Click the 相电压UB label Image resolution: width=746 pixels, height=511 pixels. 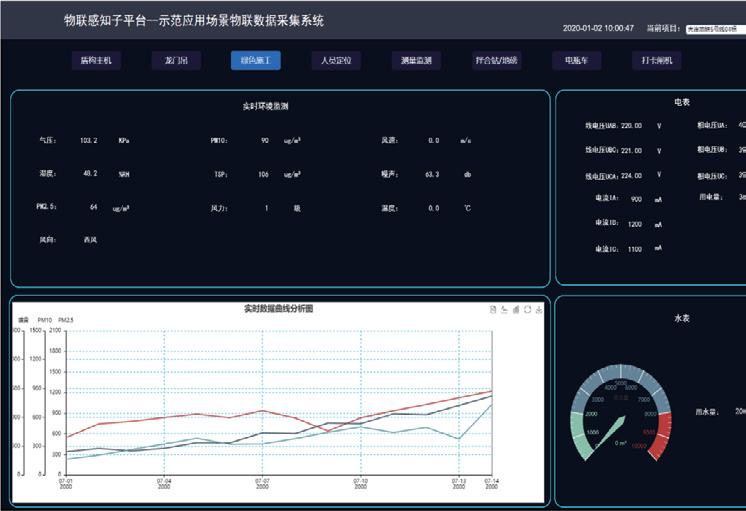point(712,149)
